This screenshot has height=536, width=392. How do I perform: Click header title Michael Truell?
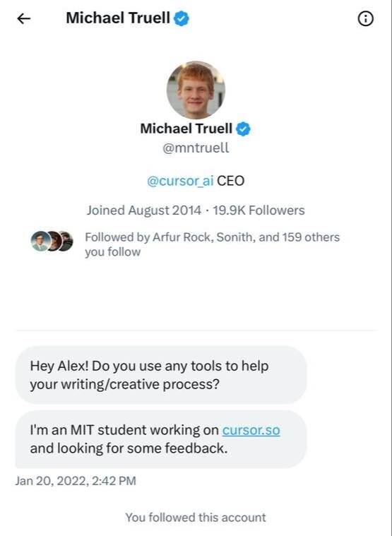[x=118, y=18]
